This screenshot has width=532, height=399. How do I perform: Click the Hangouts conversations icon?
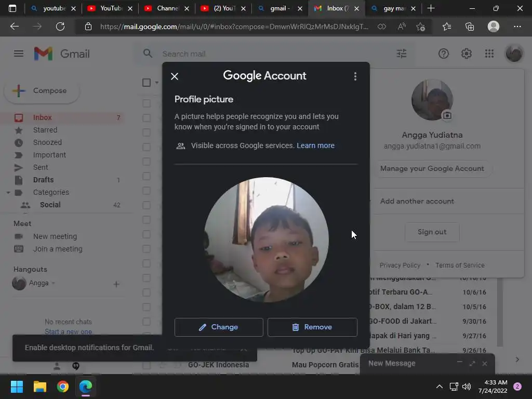click(x=76, y=366)
